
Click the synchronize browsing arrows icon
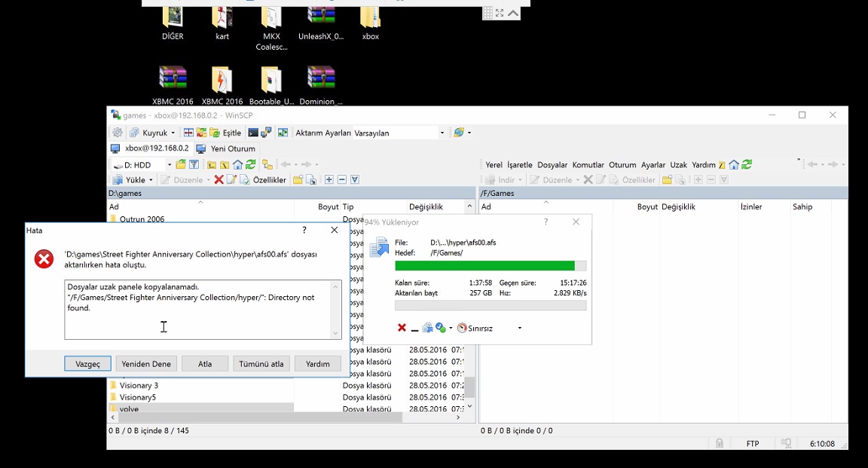[x=201, y=133]
